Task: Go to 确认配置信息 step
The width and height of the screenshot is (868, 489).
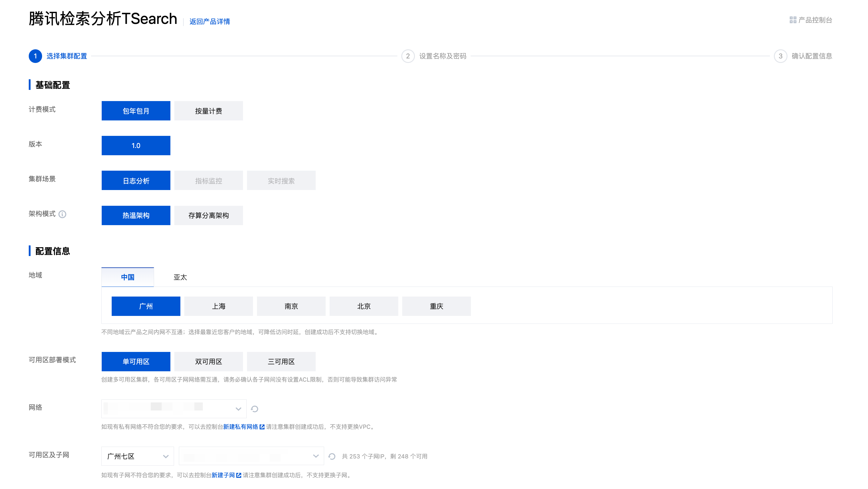Action: 812,56
